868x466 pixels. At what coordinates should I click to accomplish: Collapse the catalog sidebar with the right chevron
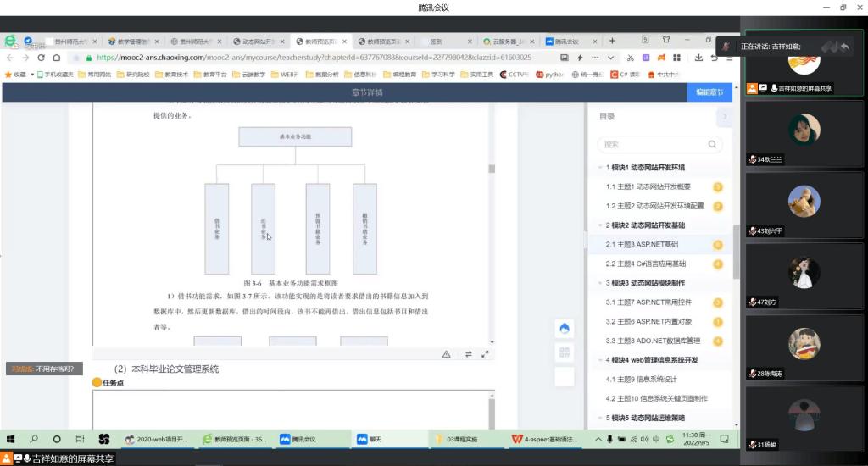pos(724,116)
